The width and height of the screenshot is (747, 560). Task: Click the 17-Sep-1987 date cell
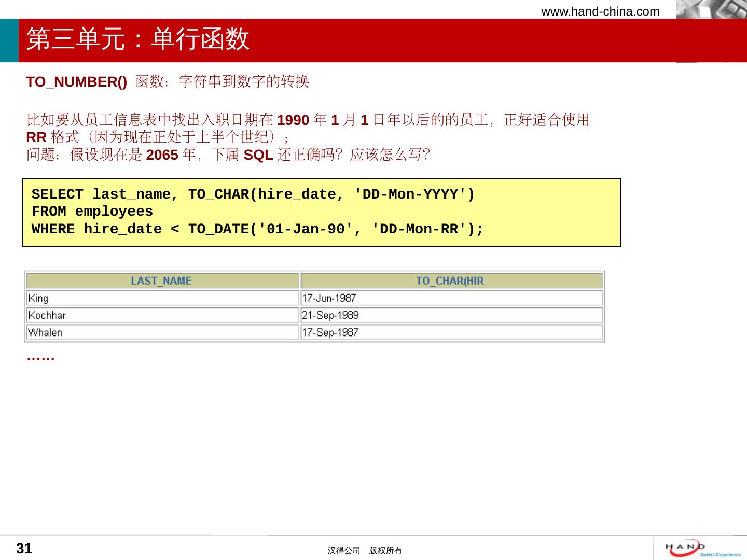451,332
